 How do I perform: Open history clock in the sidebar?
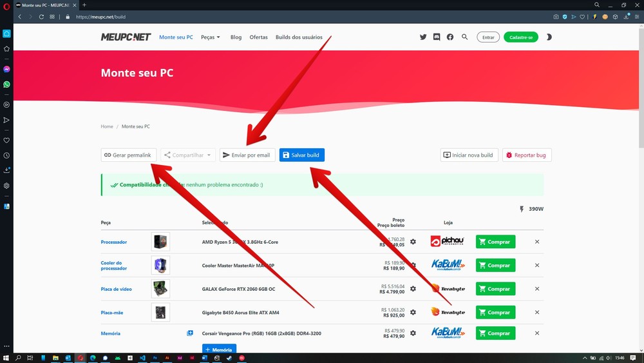pos(6,156)
